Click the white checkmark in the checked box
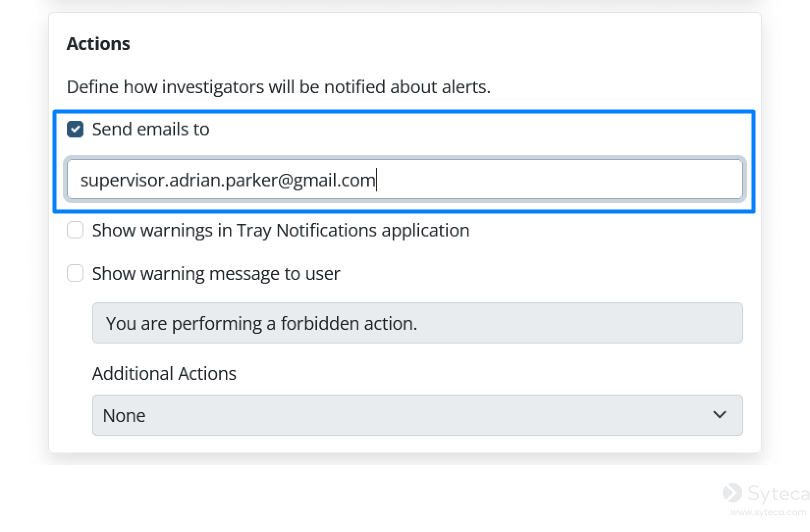The height and width of the screenshot is (532, 810). click(75, 130)
